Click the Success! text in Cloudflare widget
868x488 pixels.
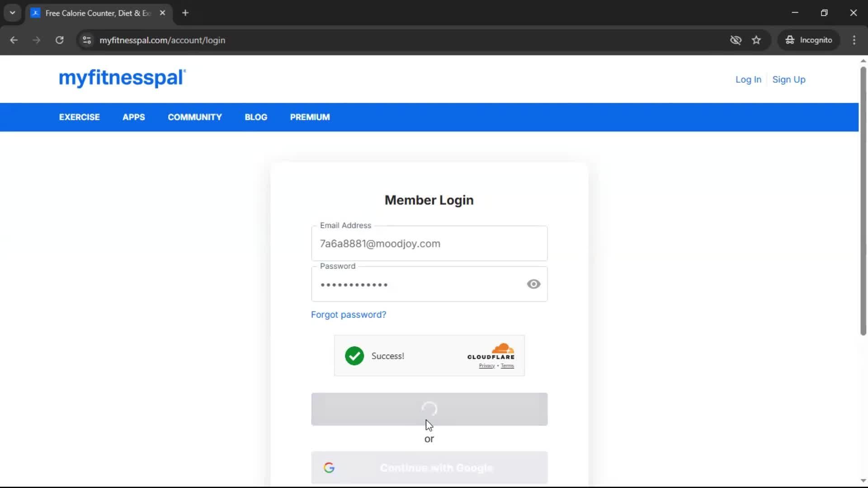coord(388,356)
